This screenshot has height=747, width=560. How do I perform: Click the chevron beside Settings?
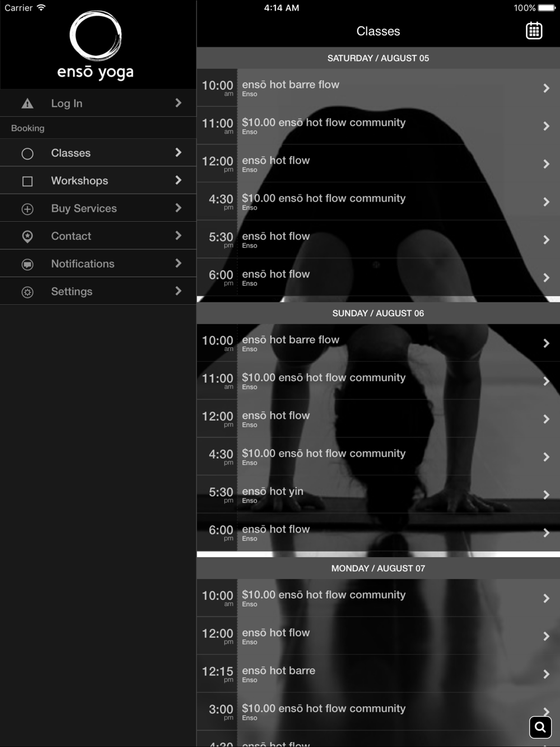pos(178,291)
